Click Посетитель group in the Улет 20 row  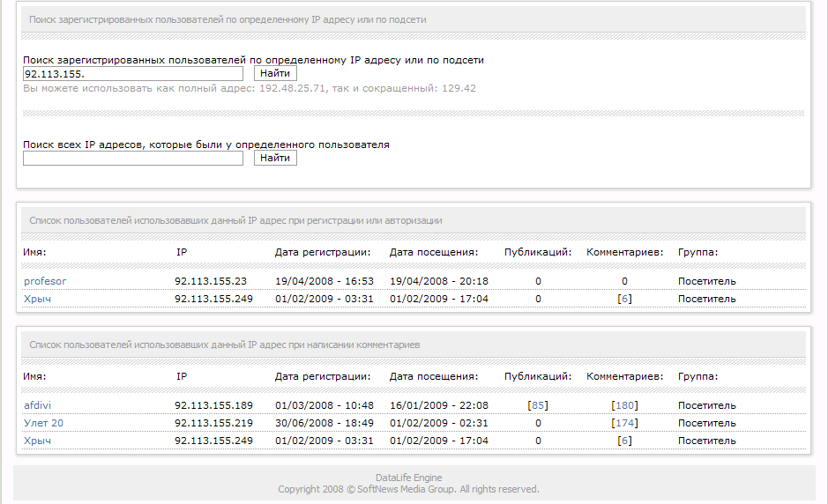pyautogui.click(x=706, y=423)
